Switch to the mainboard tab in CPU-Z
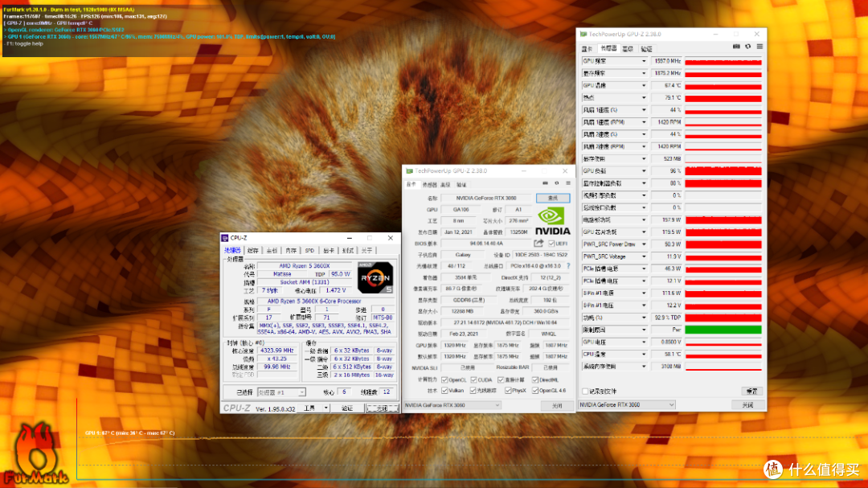The image size is (868, 488). [x=272, y=250]
